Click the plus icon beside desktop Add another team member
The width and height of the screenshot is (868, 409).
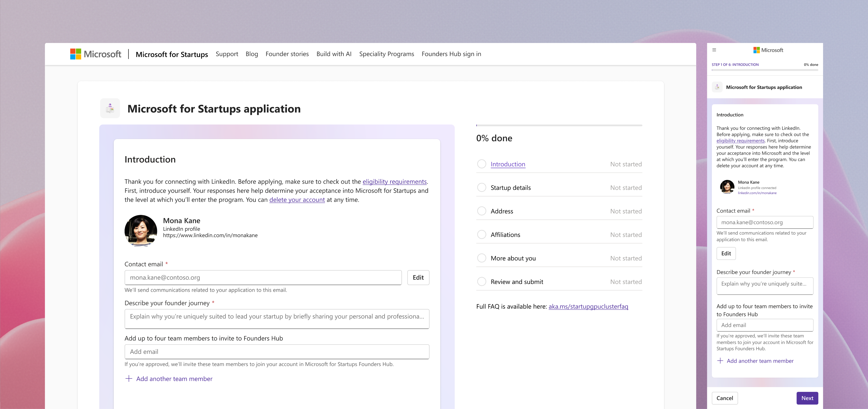tap(129, 379)
